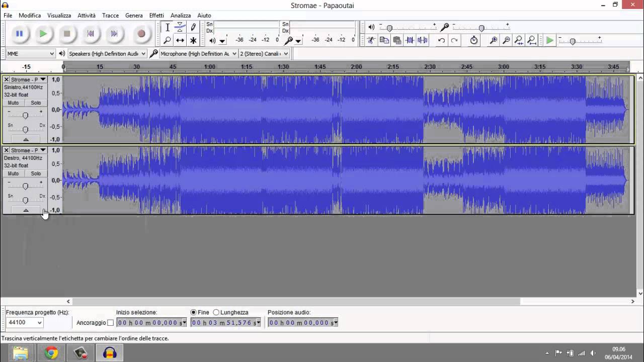The image size is (644, 362).
Task: Open the 2 (Stereo) channels dropdown
Action: point(264,54)
